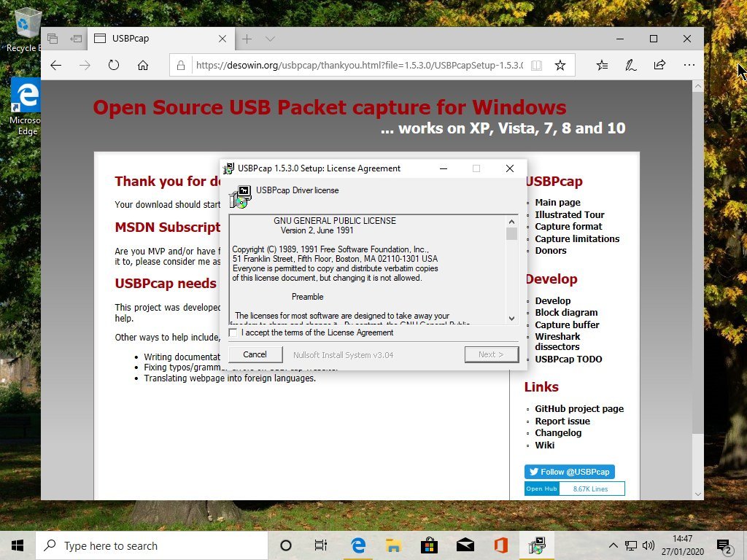The height and width of the screenshot is (560, 747).
Task: Click Open Hub 8.67K Lines badge
Action: click(x=575, y=489)
